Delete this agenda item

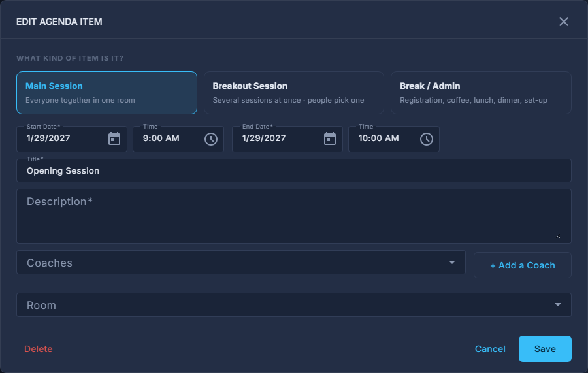(x=39, y=349)
